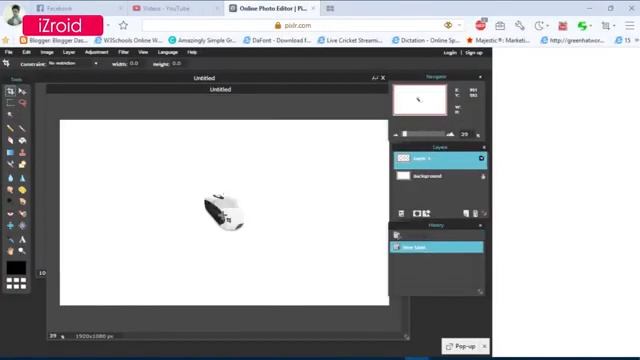640x360 pixels.
Task: Click the Sign up link
Action: (474, 53)
